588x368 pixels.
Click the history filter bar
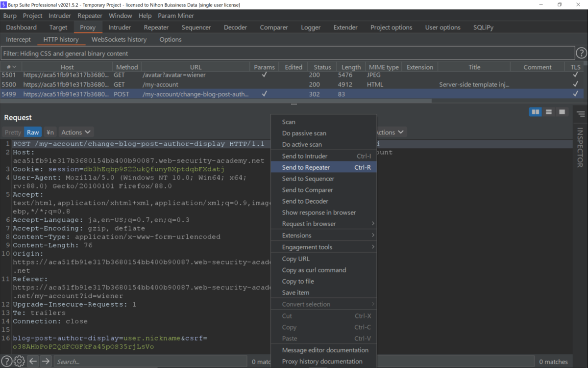point(288,53)
